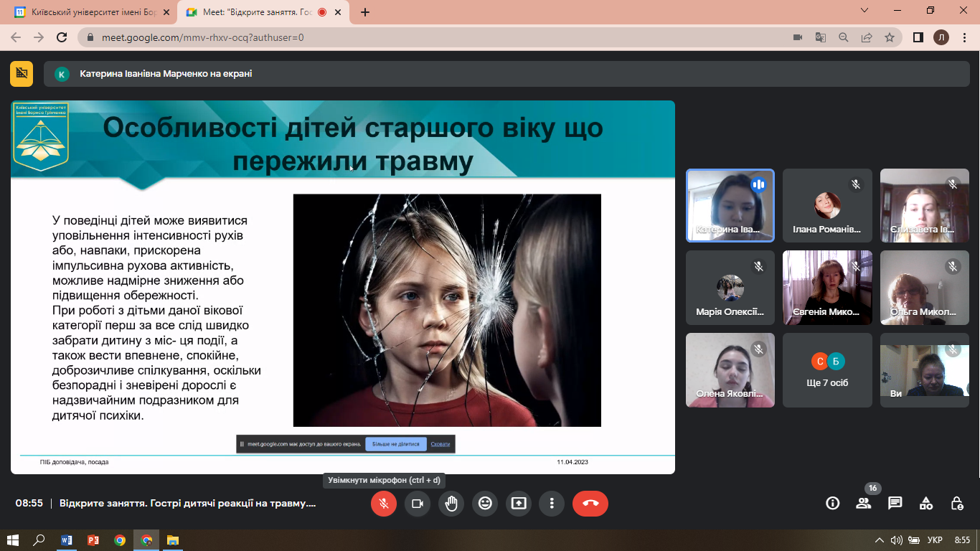The image size is (980, 551).
Task: Raise hand in the meeting
Action: [451, 504]
